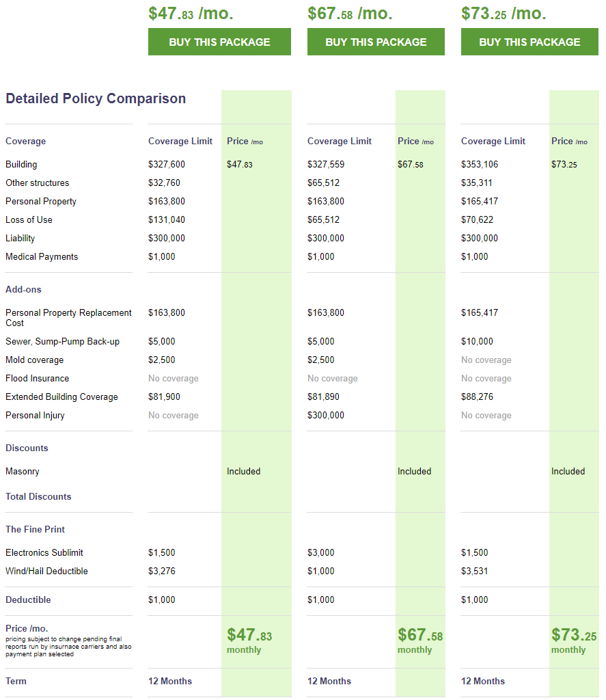The image size is (606, 700).
Task: Click The Fine Print section heading
Action: click(35, 530)
